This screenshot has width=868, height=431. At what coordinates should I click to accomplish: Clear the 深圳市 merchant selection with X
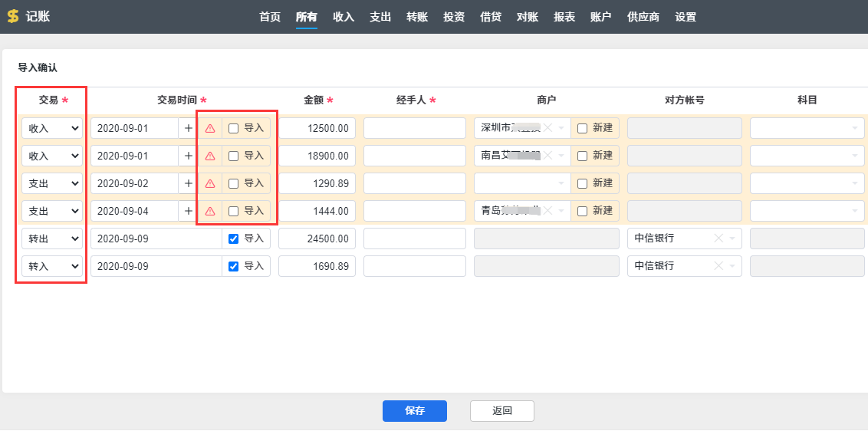(547, 128)
